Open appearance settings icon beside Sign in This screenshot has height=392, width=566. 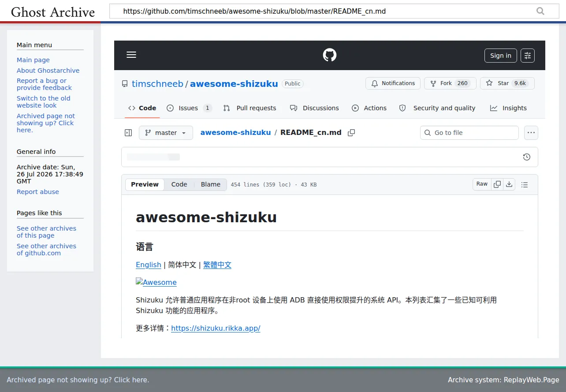[x=528, y=56]
